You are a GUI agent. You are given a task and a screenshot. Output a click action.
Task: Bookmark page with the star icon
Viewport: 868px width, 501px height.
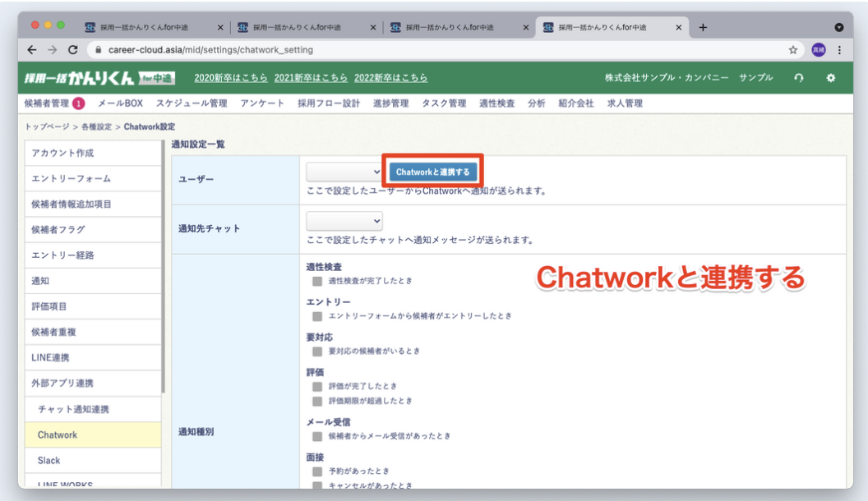tap(793, 50)
